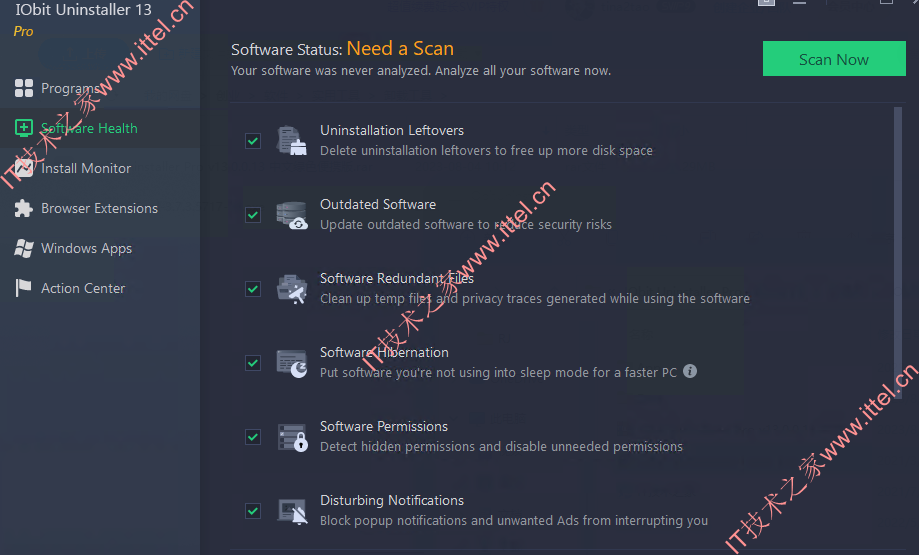Uncheck Uninstallation Leftovers checkbox
The image size is (919, 555).
pyautogui.click(x=253, y=141)
